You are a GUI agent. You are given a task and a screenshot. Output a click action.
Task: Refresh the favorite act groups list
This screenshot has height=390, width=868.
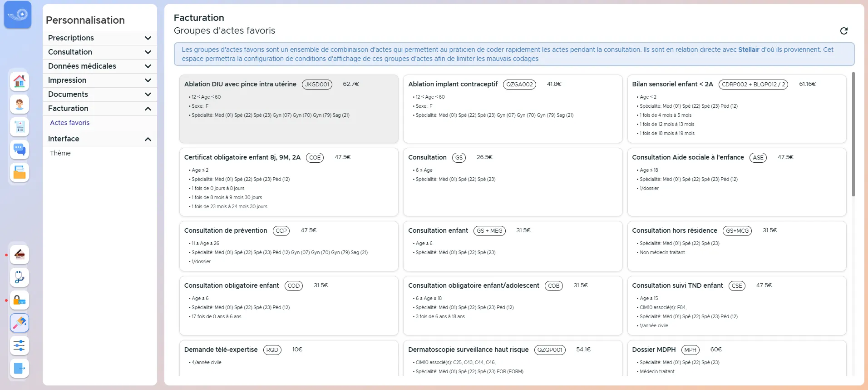844,31
